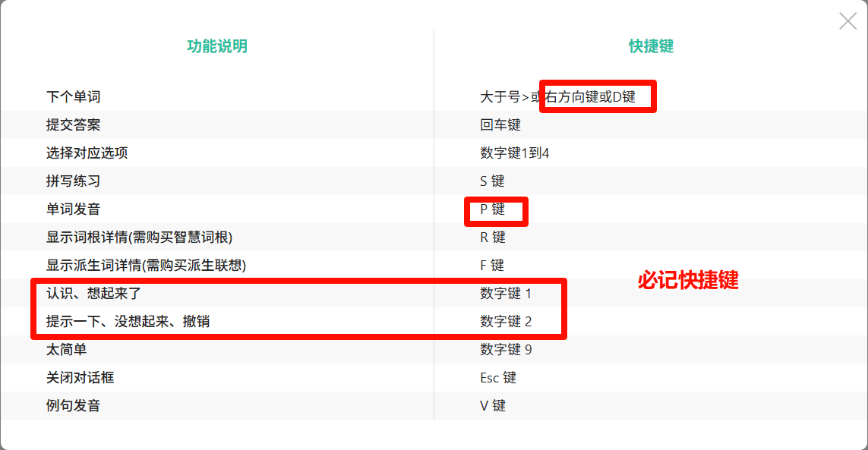Select the 选择对应选项 row
The height and width of the screenshot is (450, 868).
click(434, 153)
